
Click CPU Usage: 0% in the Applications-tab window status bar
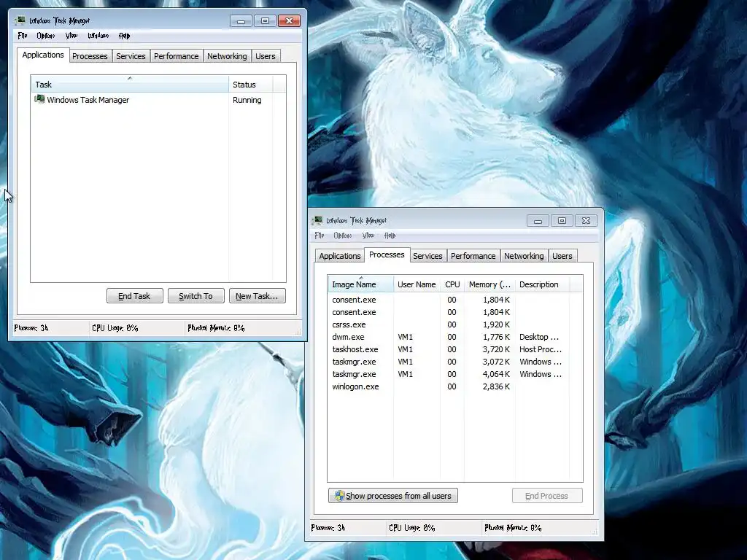(115, 328)
